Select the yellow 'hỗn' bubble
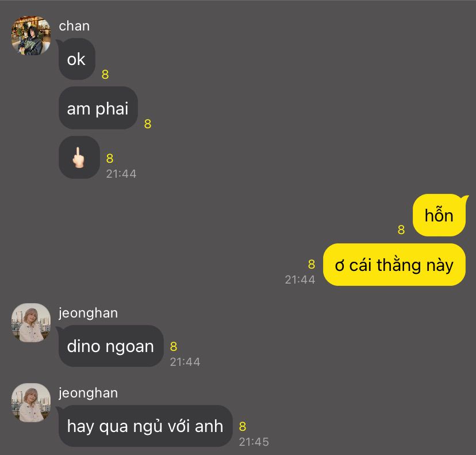This screenshot has height=455, width=476. pyautogui.click(x=439, y=215)
